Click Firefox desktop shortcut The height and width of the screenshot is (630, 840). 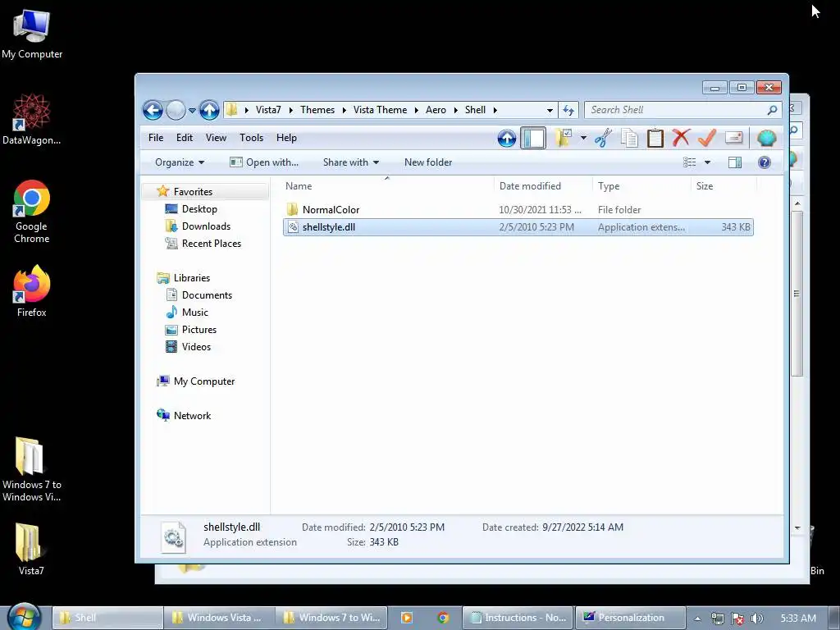pyautogui.click(x=32, y=291)
